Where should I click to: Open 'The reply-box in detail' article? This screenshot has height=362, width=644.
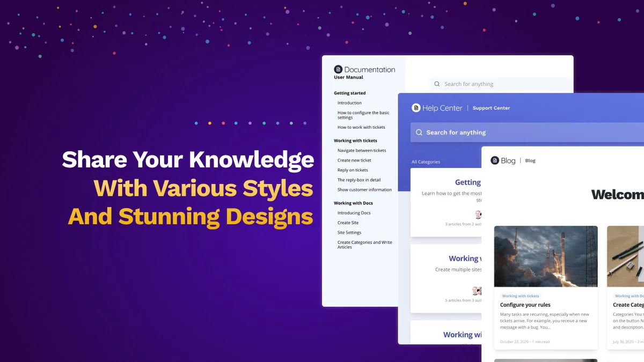359,180
